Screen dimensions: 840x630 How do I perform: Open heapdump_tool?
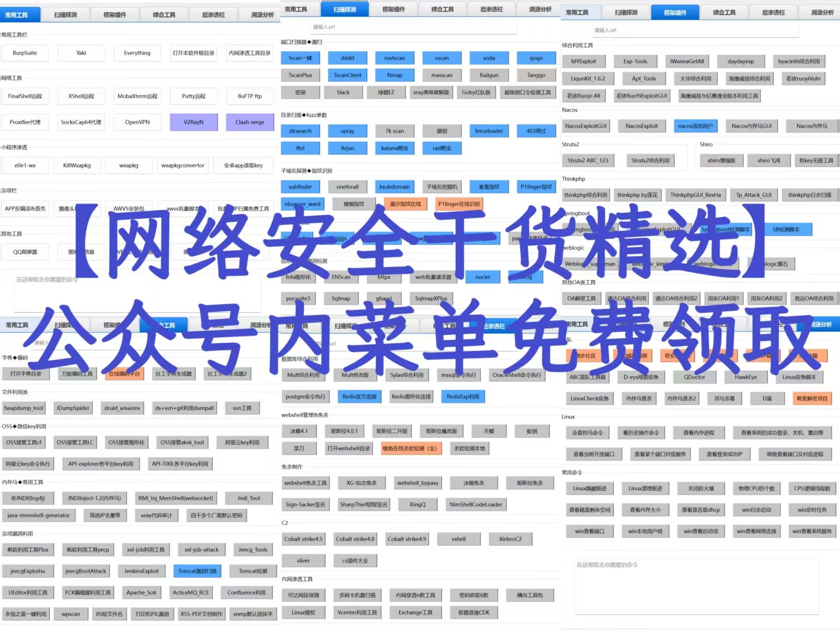(x=24, y=408)
